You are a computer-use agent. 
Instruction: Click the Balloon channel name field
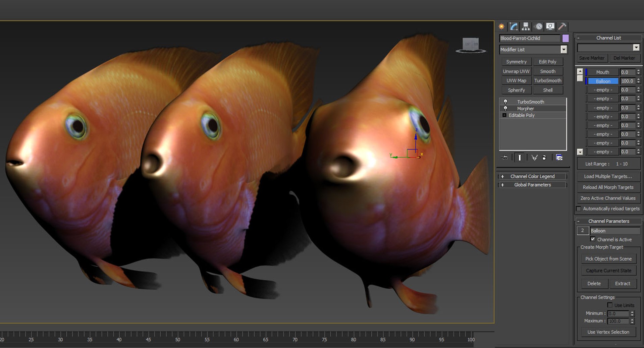615,231
